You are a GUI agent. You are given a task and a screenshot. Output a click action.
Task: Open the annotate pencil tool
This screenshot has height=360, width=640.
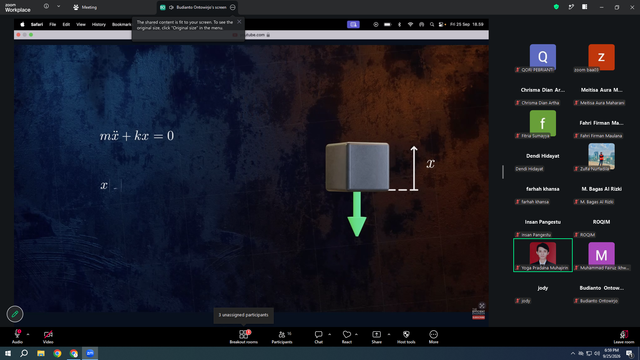tap(15, 314)
